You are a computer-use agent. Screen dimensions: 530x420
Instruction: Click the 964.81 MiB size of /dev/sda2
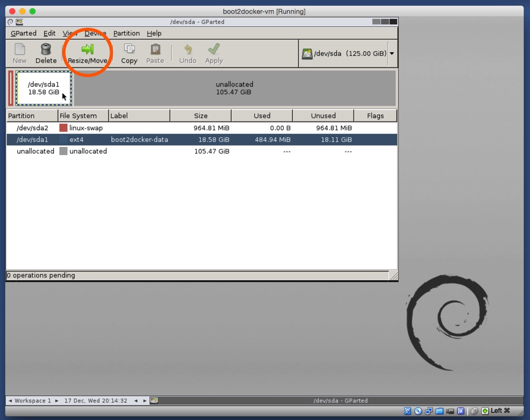click(211, 128)
